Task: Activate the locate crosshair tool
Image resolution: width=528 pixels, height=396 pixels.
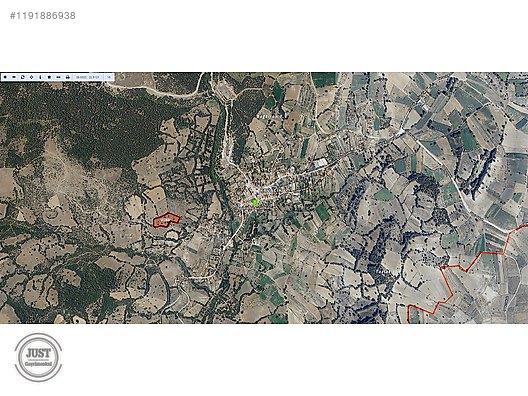Action: (32, 77)
